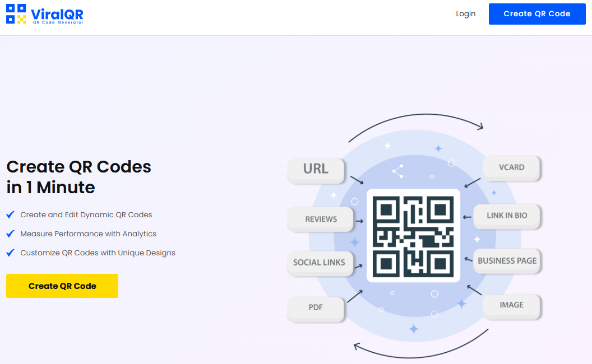Select the BUSINESS PAGE option
This screenshot has height=364, width=592.
506,260
